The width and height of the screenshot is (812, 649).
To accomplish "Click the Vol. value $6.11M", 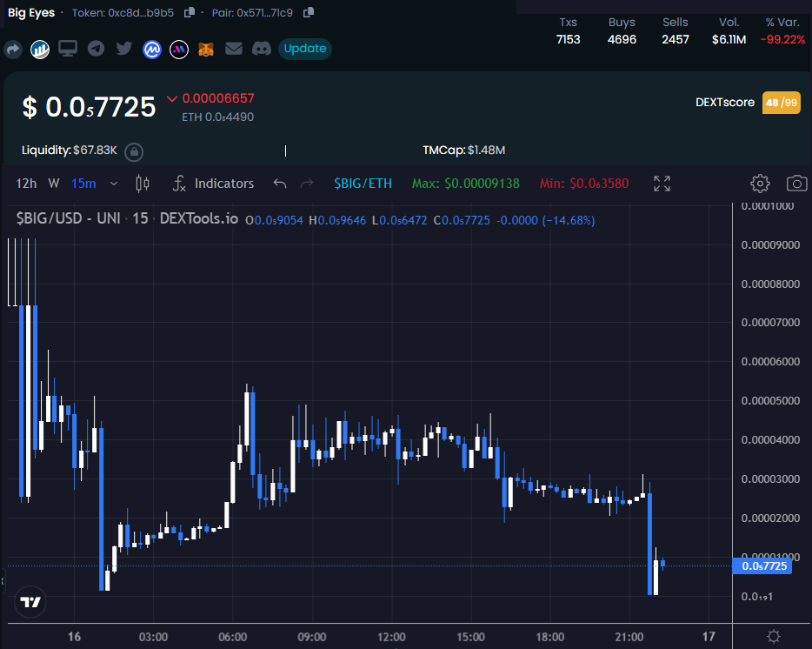I will pos(729,39).
